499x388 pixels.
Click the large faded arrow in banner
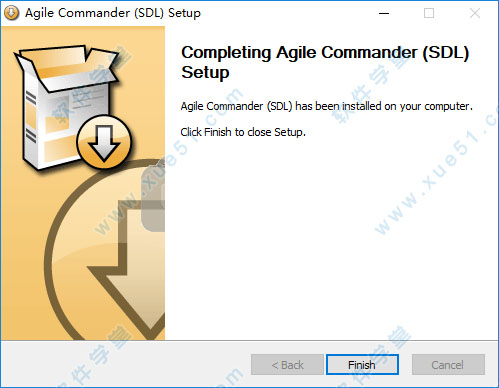(132, 267)
